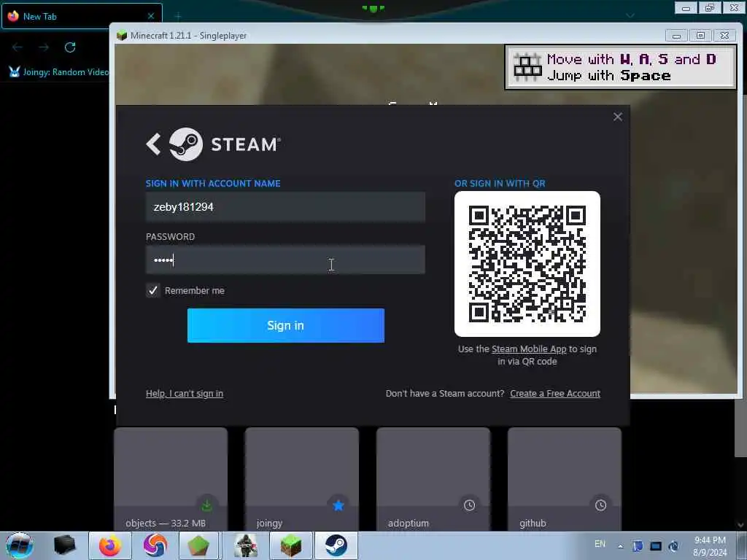Reload the page in the browser
The image size is (747, 560).
tap(70, 47)
